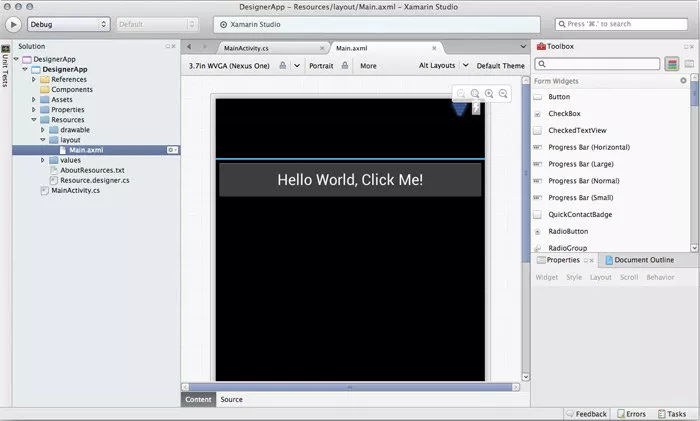Select 3.7in WVGA (Nexus One) device

click(229, 66)
